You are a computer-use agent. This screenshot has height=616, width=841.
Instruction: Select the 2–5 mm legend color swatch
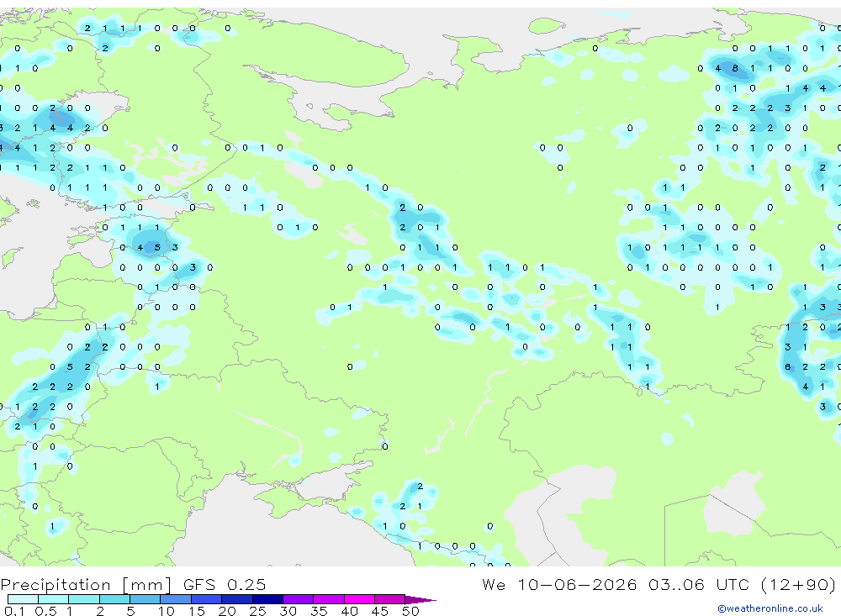(x=114, y=599)
